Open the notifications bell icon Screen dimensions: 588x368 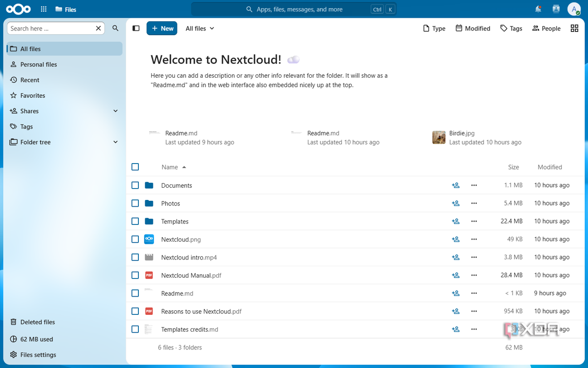click(x=538, y=9)
